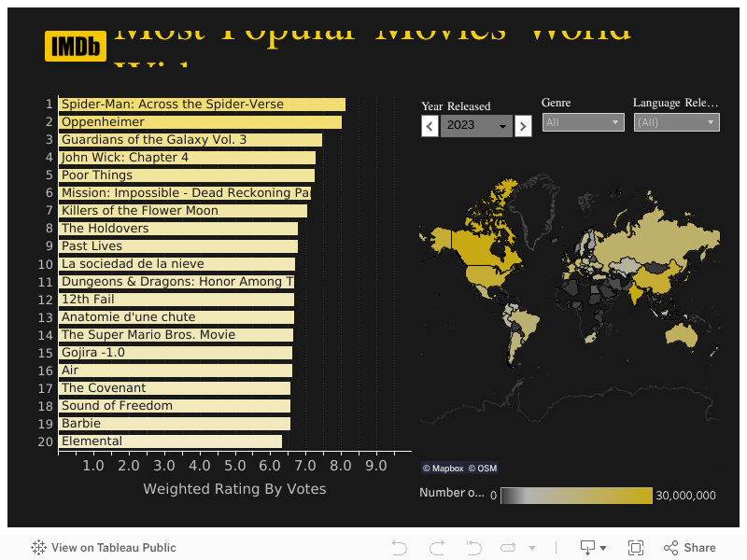The image size is (747, 560).
Task: Select the Barbie bar
Action: (x=175, y=424)
